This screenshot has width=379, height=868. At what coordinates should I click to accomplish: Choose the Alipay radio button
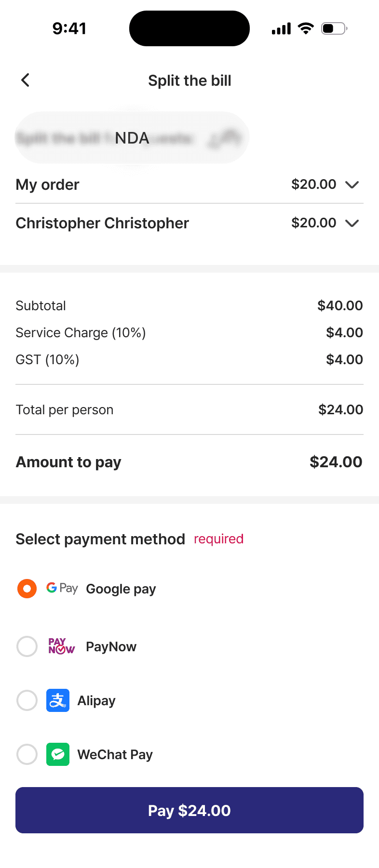point(27,700)
